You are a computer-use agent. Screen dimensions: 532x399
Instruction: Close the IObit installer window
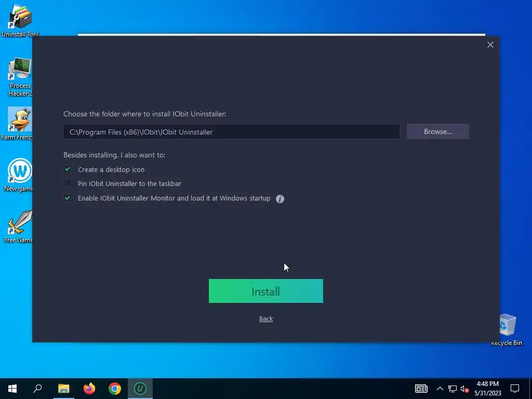pyautogui.click(x=490, y=45)
